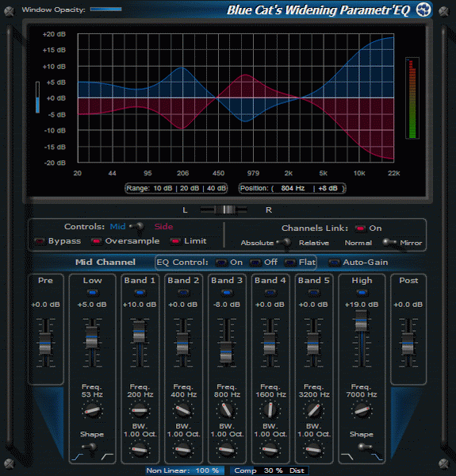Click the High 7000 Hz value
The height and width of the screenshot is (476, 456).
pyautogui.click(x=362, y=394)
